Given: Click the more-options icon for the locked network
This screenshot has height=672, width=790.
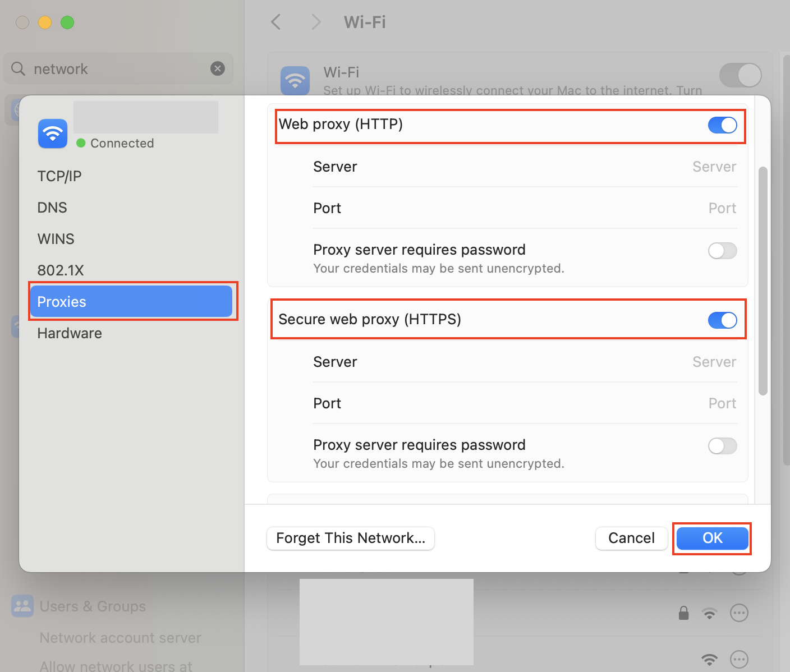Looking at the screenshot, I should pos(739,613).
